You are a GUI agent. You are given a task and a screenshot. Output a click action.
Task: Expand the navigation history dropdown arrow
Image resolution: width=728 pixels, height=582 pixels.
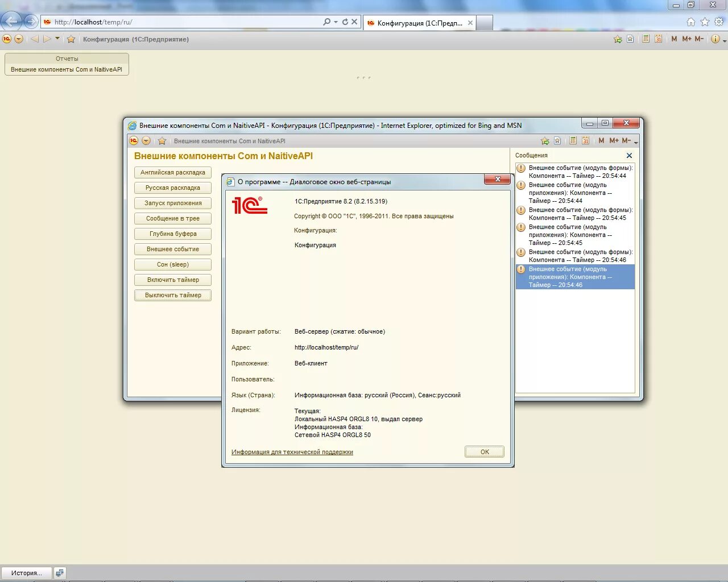point(57,39)
